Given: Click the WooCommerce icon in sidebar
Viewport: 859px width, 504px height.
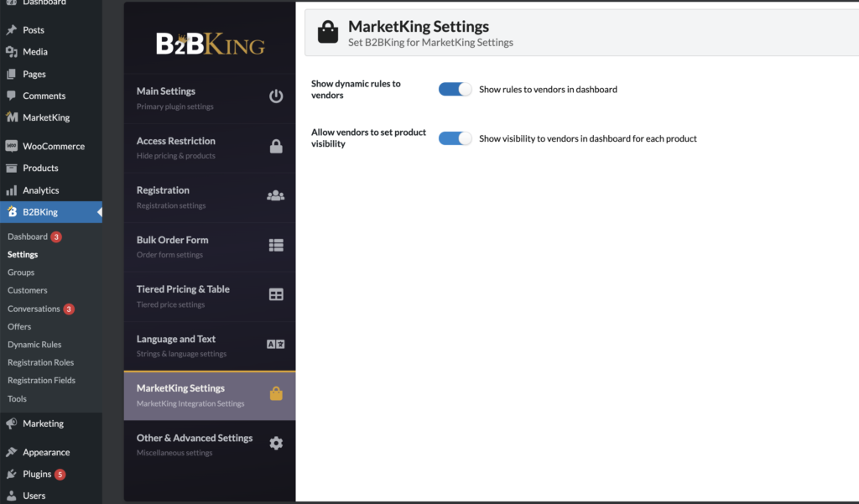Looking at the screenshot, I should pyautogui.click(x=12, y=146).
